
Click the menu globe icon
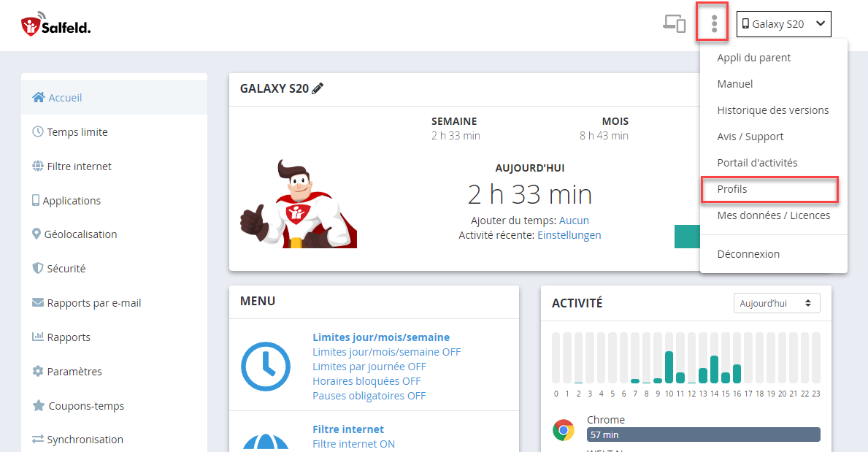266,442
